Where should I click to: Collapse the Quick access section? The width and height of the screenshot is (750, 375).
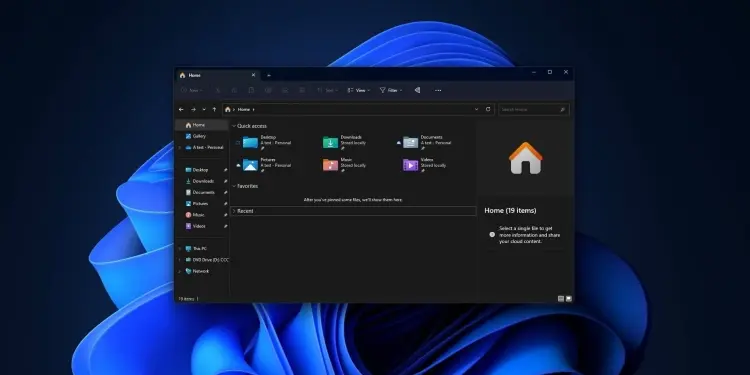tap(234, 126)
